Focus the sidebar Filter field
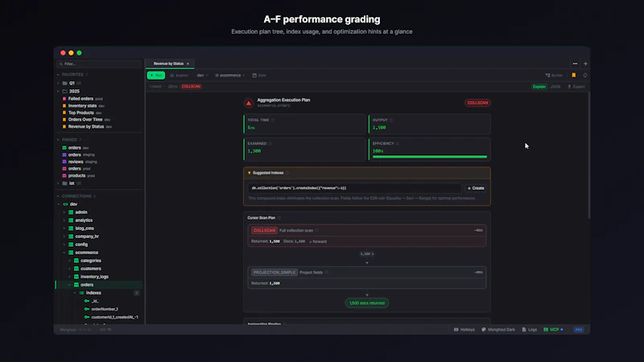This screenshot has height=362, width=644. click(99, 64)
